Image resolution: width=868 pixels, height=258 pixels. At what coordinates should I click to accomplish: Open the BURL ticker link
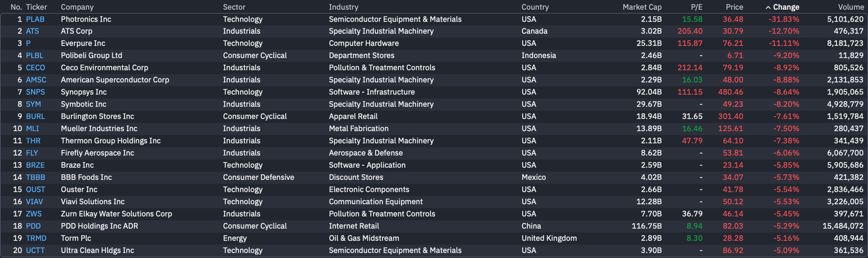[x=35, y=117]
